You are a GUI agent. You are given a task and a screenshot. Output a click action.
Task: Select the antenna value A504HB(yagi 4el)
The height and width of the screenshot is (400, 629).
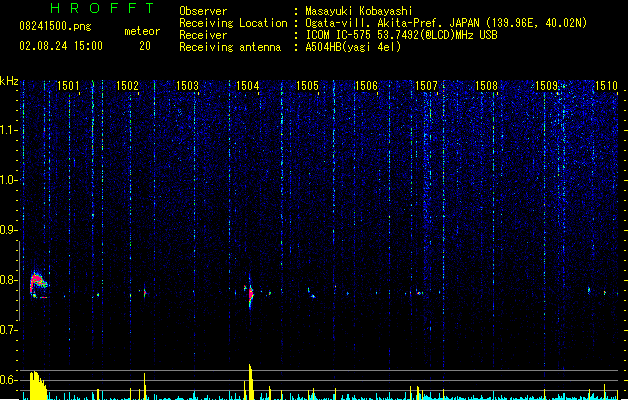click(x=353, y=47)
